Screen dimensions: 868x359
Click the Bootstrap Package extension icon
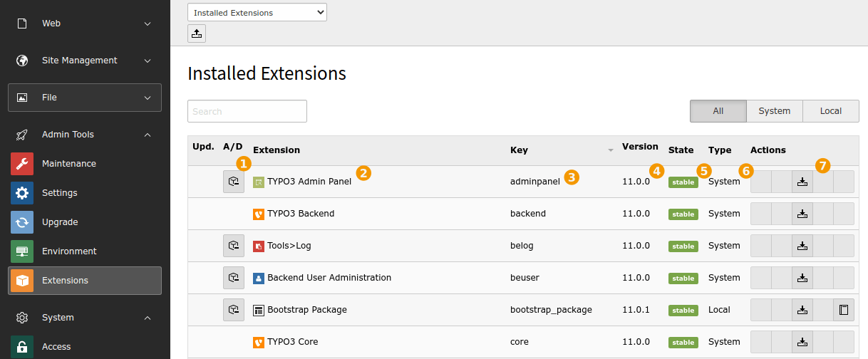pos(259,310)
